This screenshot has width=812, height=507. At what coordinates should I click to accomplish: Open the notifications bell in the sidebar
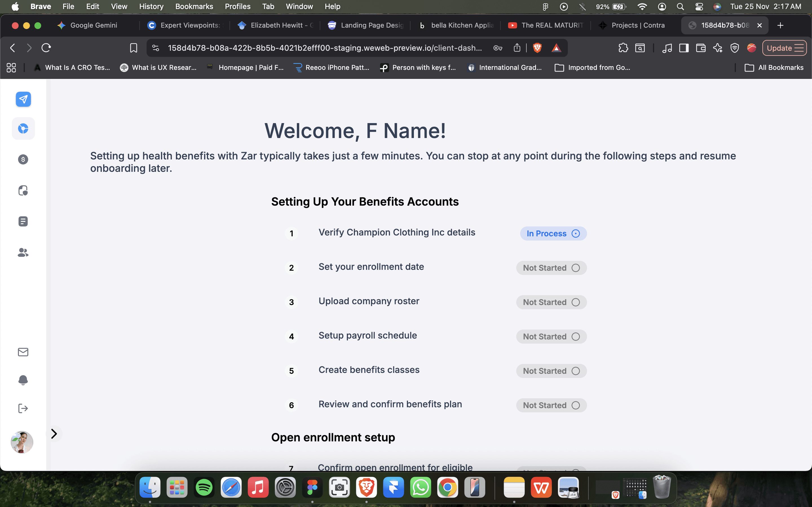click(x=23, y=380)
